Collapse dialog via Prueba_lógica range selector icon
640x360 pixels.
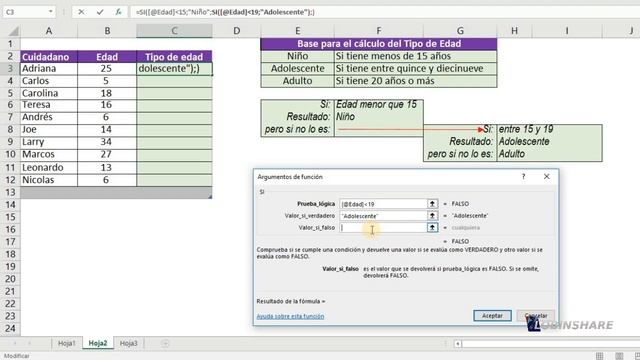(432, 203)
